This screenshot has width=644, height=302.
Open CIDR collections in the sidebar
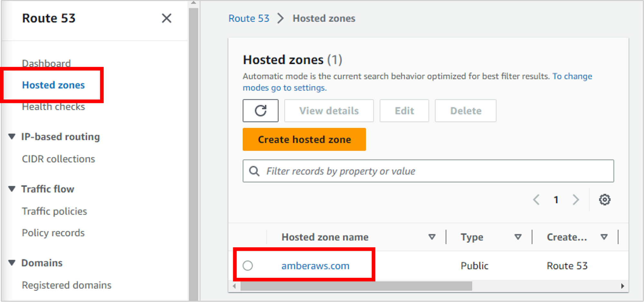coord(58,159)
